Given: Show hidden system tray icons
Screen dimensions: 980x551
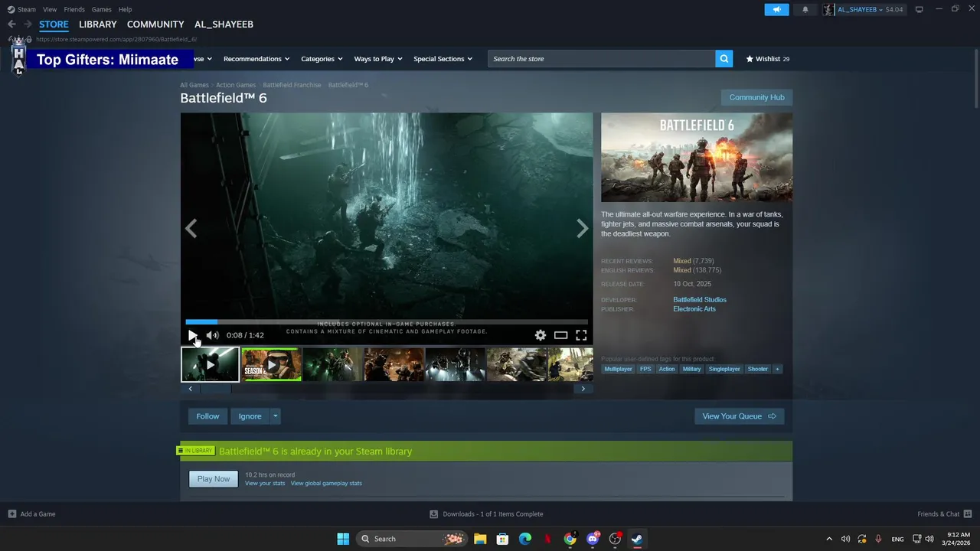Looking at the screenshot, I should tap(828, 539).
